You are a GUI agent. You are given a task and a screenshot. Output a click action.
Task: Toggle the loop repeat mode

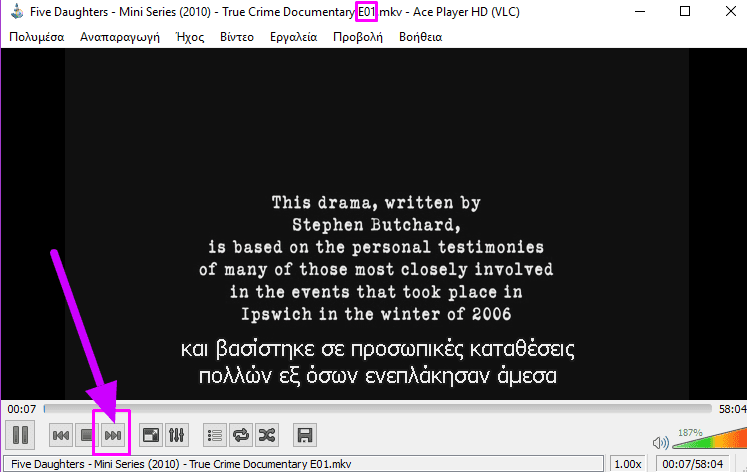241,435
